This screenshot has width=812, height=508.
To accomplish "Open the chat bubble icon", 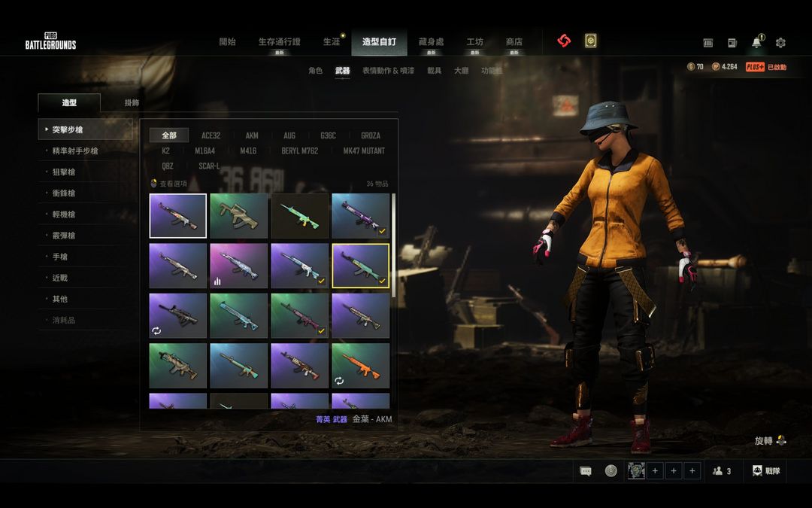I will [x=586, y=471].
